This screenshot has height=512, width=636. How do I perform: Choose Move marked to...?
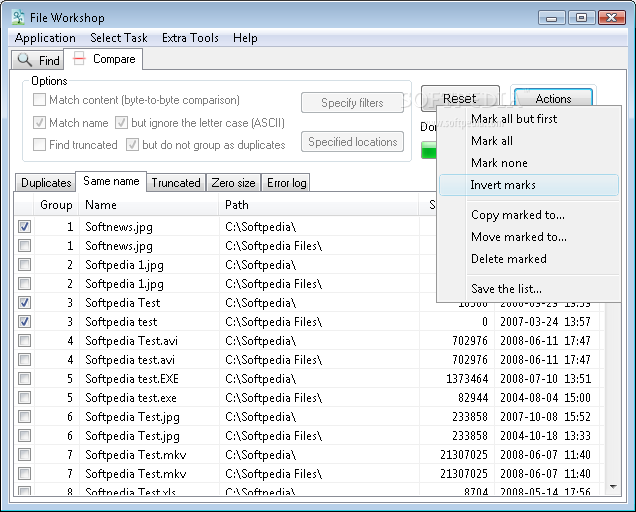(x=529, y=237)
